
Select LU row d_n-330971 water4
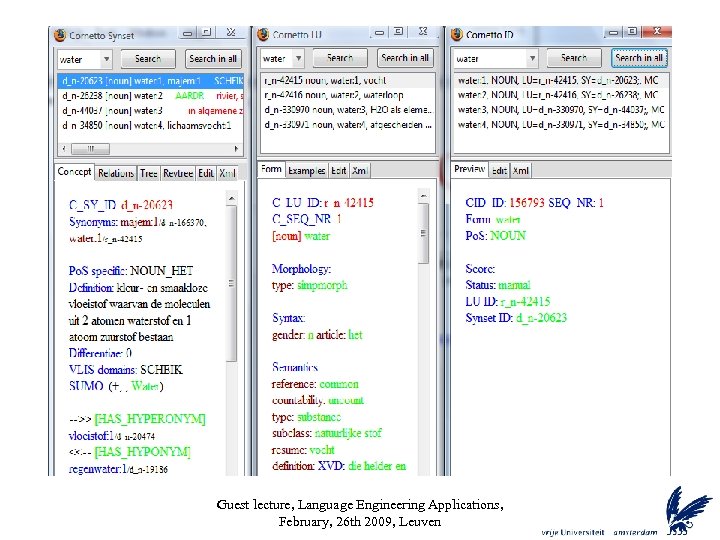point(348,124)
